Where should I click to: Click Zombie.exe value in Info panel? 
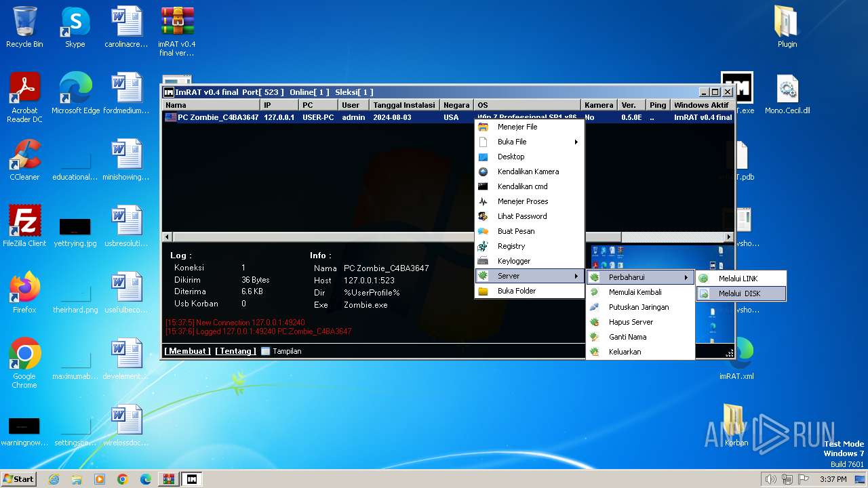pyautogui.click(x=366, y=305)
